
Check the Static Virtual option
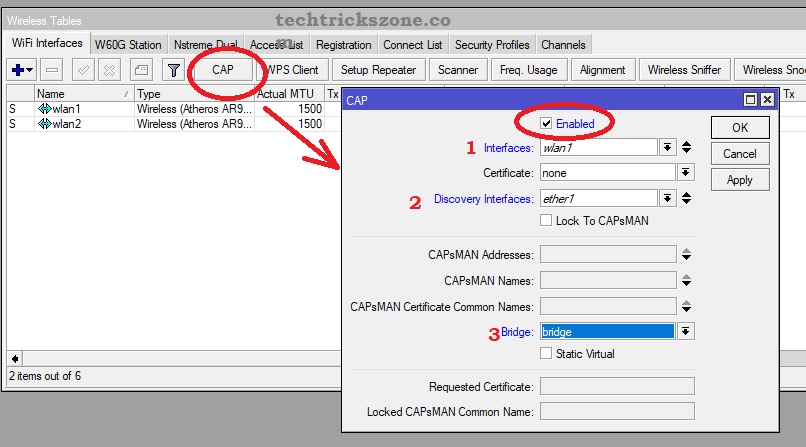point(546,353)
